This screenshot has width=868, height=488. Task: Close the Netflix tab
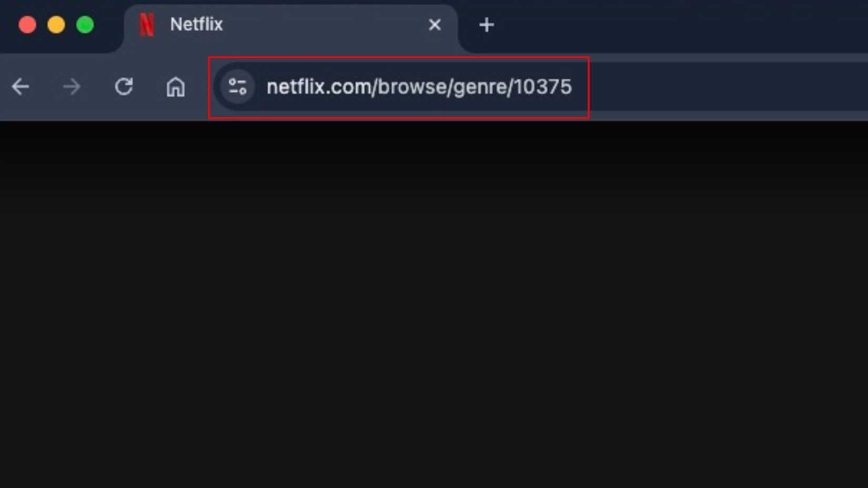tap(434, 24)
